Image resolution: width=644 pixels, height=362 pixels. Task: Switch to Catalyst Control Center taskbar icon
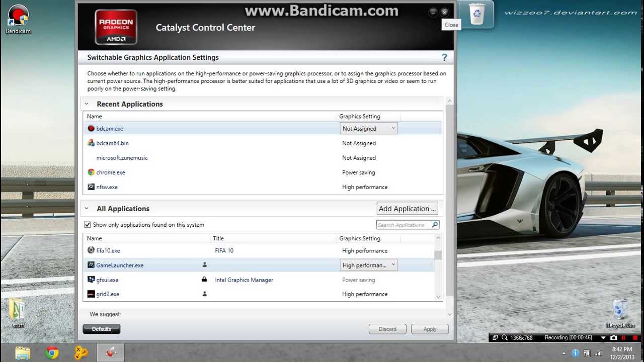pyautogui.click(x=110, y=352)
